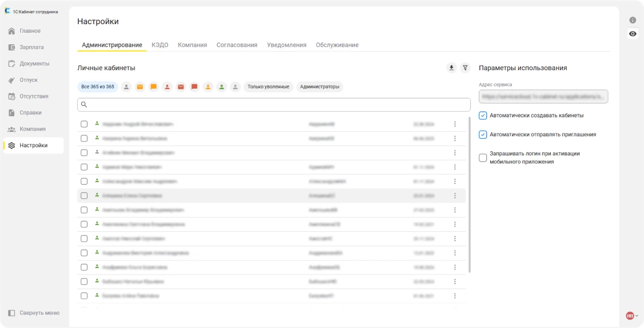
Task: Tick the checkbox of the first employee row
Action: pyautogui.click(x=84, y=124)
